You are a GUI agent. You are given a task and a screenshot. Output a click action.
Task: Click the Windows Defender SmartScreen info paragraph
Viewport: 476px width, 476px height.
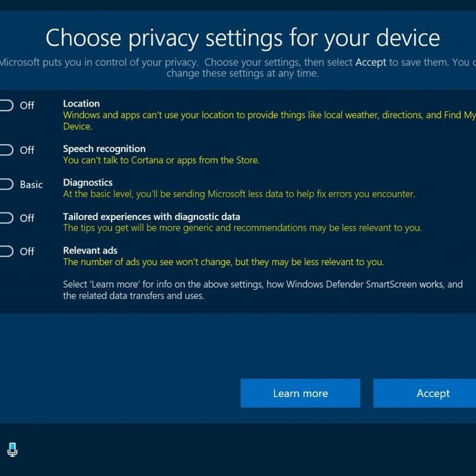pos(262,290)
